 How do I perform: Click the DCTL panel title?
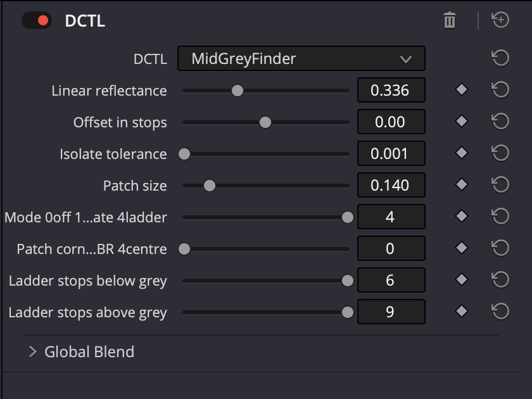(85, 21)
